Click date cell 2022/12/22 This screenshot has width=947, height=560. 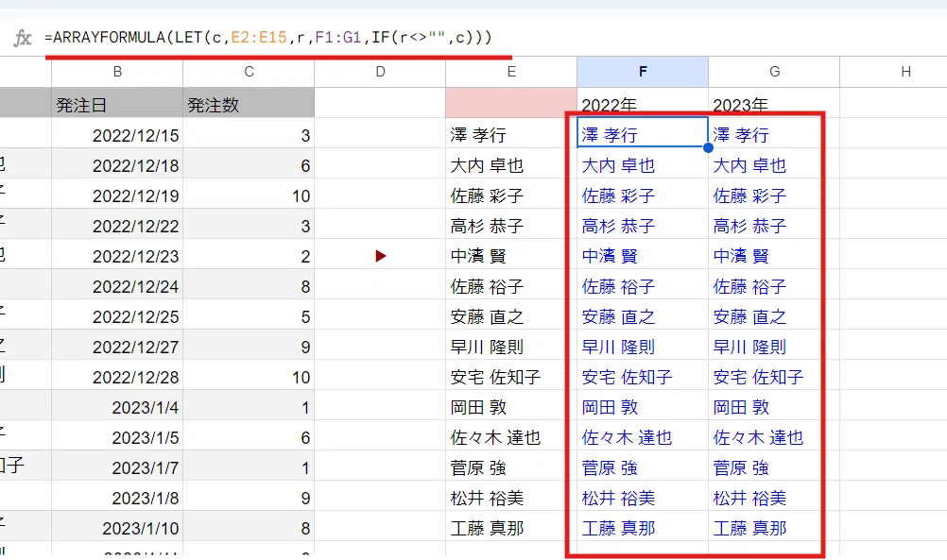tap(117, 224)
